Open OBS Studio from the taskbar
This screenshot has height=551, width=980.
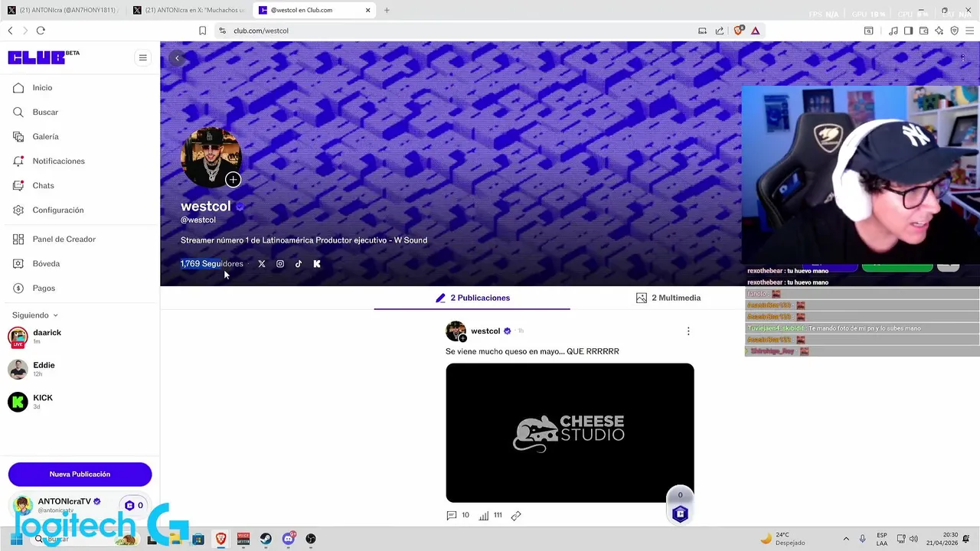(x=311, y=539)
